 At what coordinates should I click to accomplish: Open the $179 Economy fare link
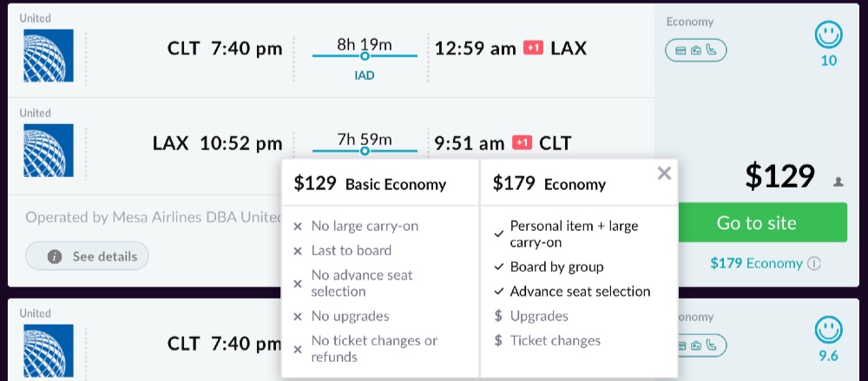[x=756, y=264]
